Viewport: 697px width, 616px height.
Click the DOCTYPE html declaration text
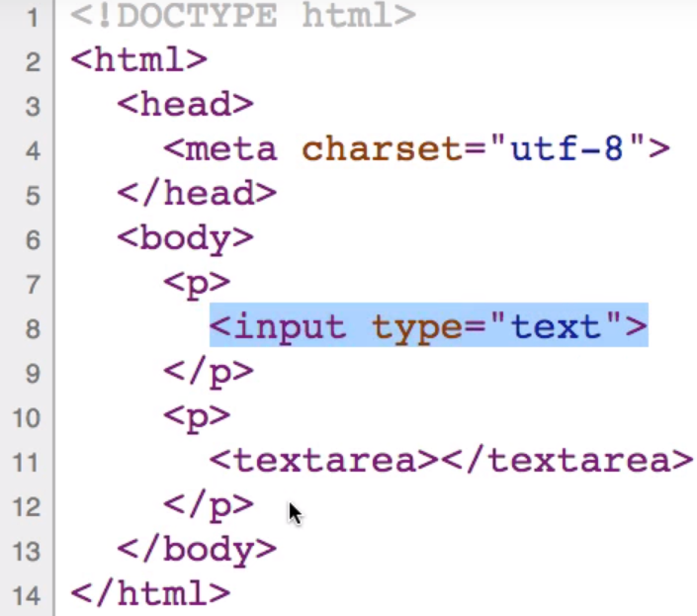coord(243,16)
